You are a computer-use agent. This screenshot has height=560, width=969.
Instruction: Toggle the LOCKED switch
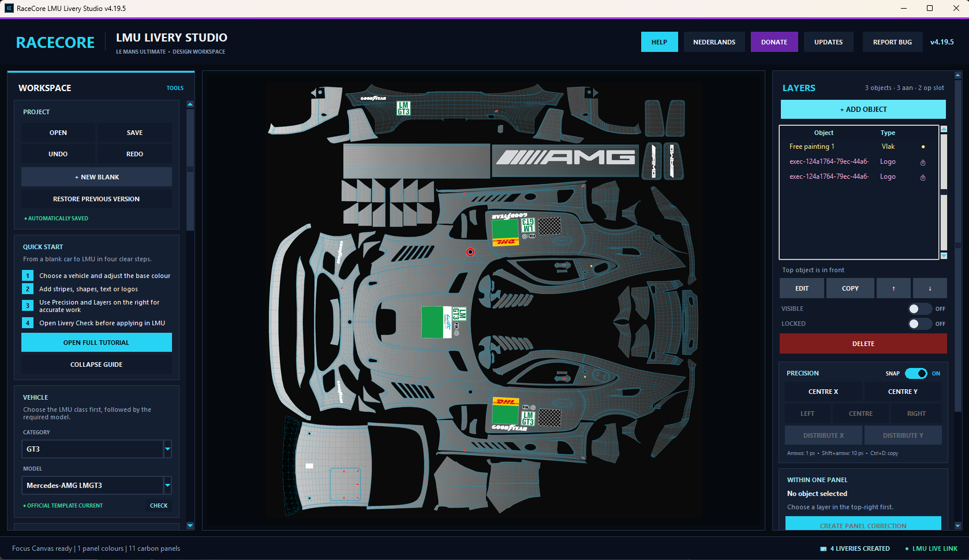click(919, 324)
